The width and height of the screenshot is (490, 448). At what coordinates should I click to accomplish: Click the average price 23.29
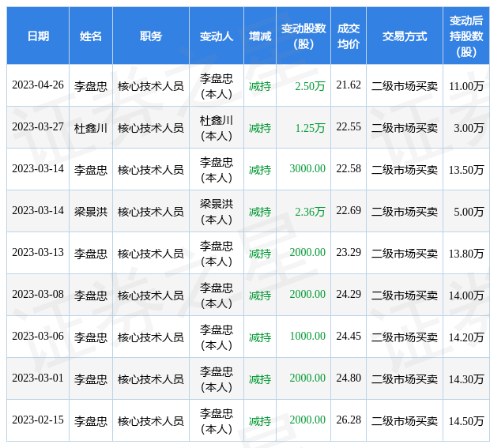[349, 253]
